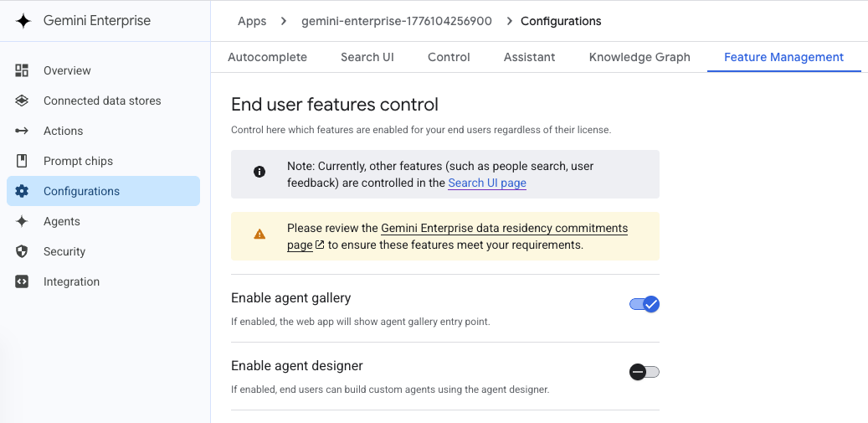Click the info icon in the note banner
Viewport: 868px width, 423px height.
coord(259,172)
